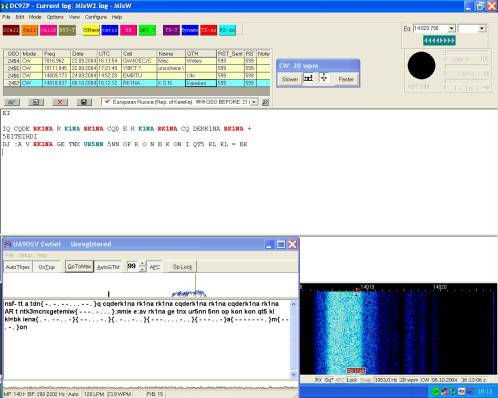Click the Call column header
Viewport: 498px width, 398px height.
[x=139, y=53]
